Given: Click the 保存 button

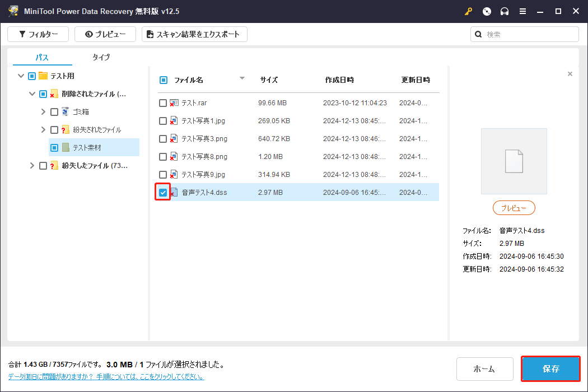Looking at the screenshot, I should pyautogui.click(x=550, y=368).
